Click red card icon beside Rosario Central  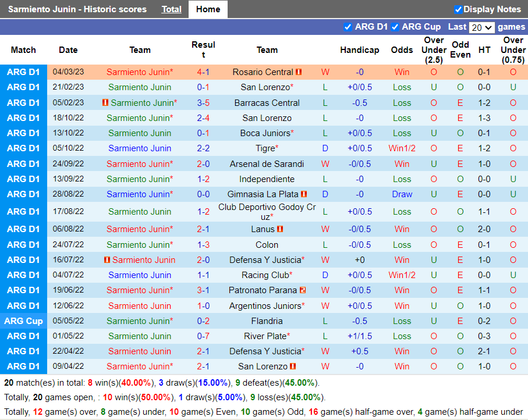(299, 72)
